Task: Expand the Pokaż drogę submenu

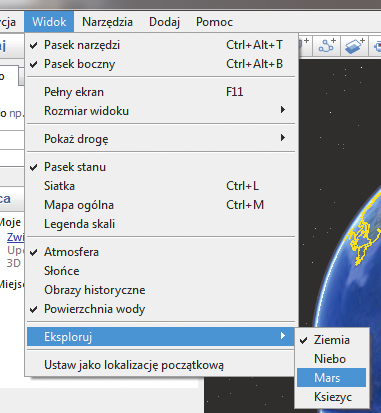Action: pos(161,139)
